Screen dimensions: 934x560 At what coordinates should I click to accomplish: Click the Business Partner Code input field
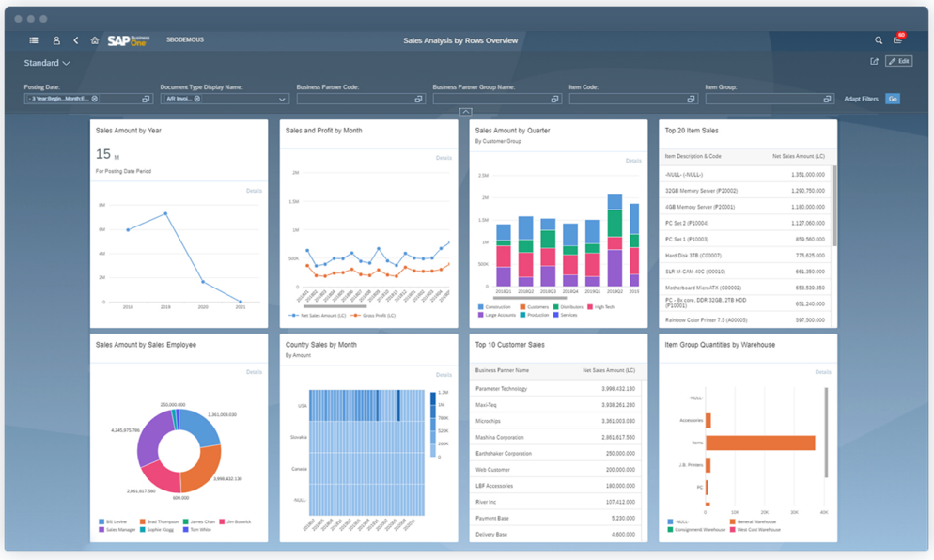(355, 99)
